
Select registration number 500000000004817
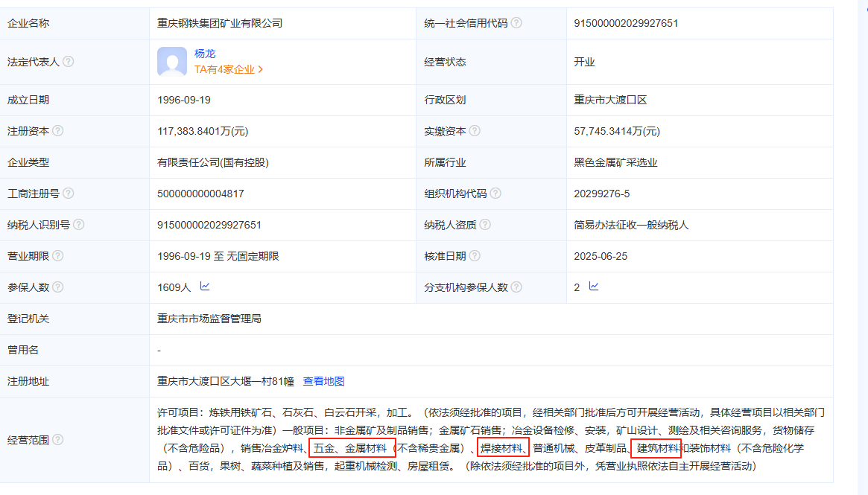point(200,194)
